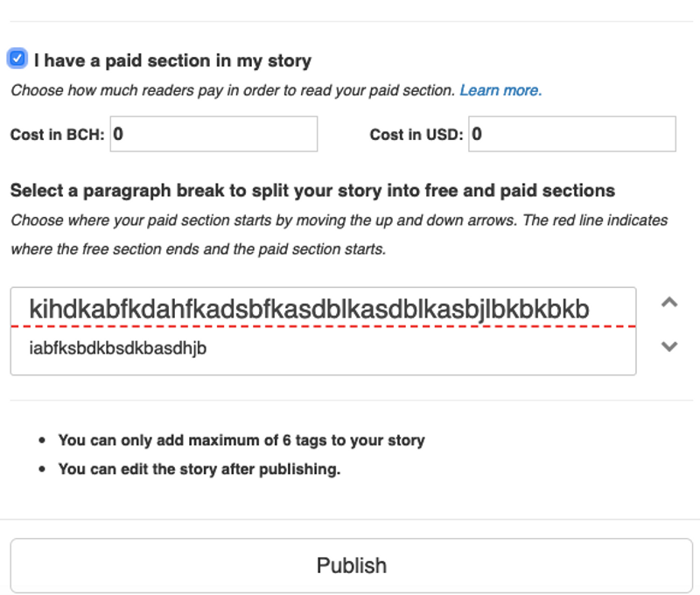The width and height of the screenshot is (700, 595).
Task: Click the red dashed split line
Action: click(323, 326)
